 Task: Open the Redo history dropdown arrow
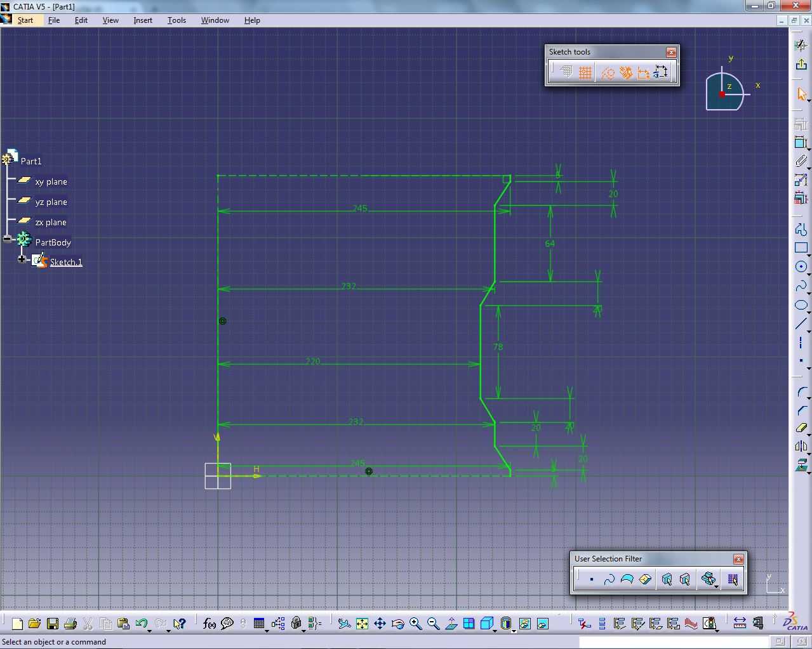point(168,631)
